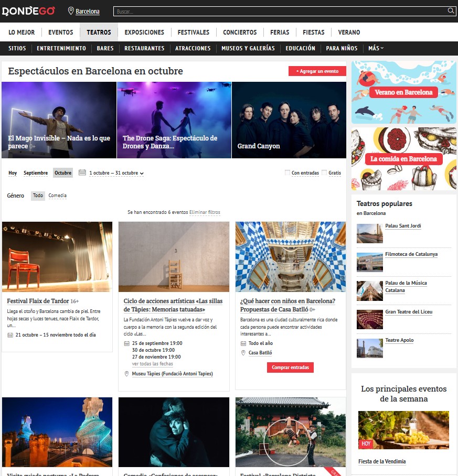This screenshot has height=476, width=458.
Task: Click the search magnifier icon
Action: coord(451,11)
